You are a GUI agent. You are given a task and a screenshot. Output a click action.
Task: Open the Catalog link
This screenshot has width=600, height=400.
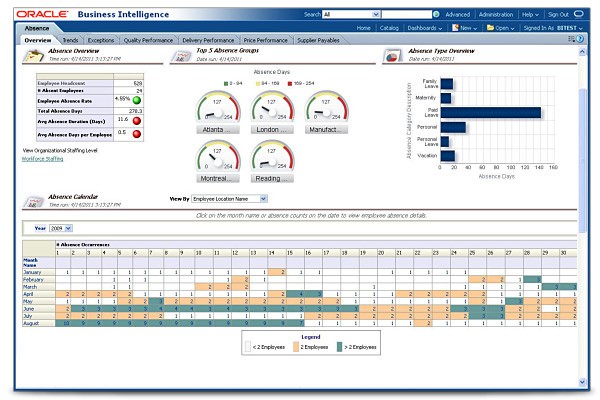pos(389,28)
